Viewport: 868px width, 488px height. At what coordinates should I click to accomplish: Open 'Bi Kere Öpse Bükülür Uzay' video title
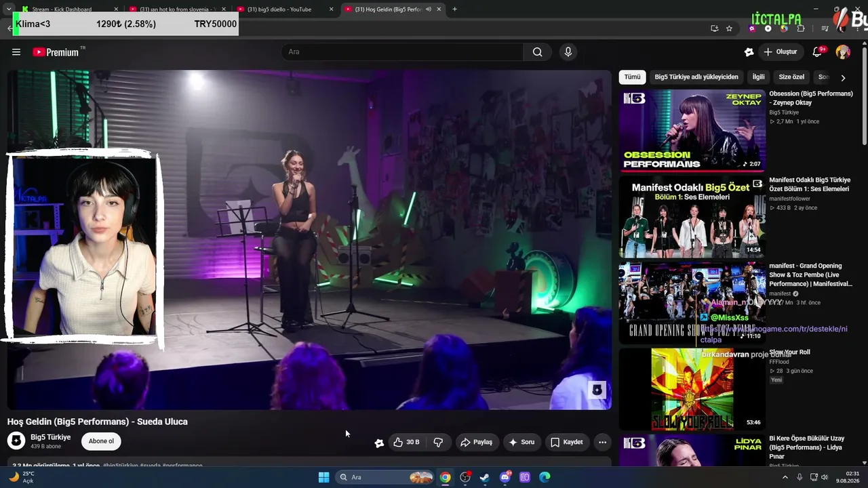807,447
